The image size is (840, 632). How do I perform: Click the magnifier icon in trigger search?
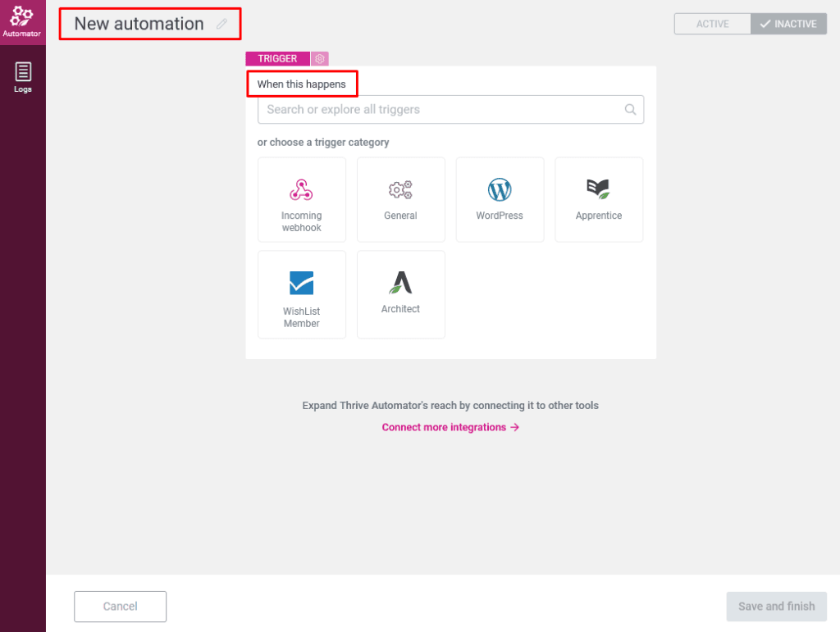(x=631, y=110)
